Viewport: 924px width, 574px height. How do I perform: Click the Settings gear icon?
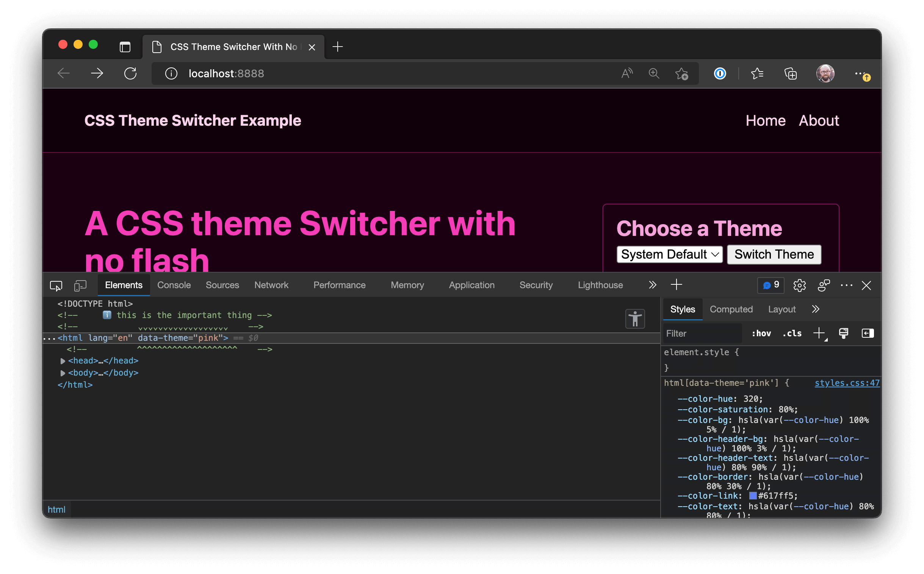pyautogui.click(x=800, y=285)
